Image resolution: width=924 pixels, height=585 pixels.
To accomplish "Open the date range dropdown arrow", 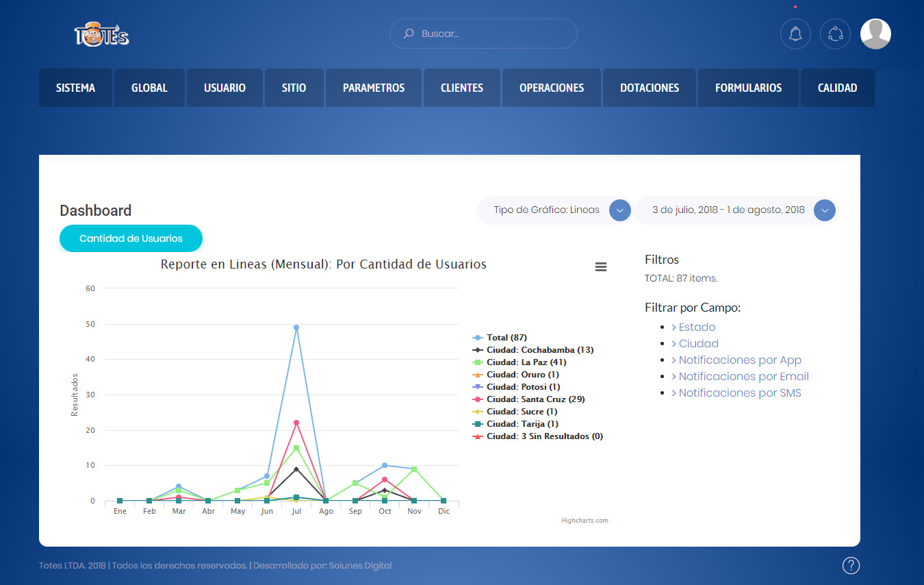I will coord(825,210).
